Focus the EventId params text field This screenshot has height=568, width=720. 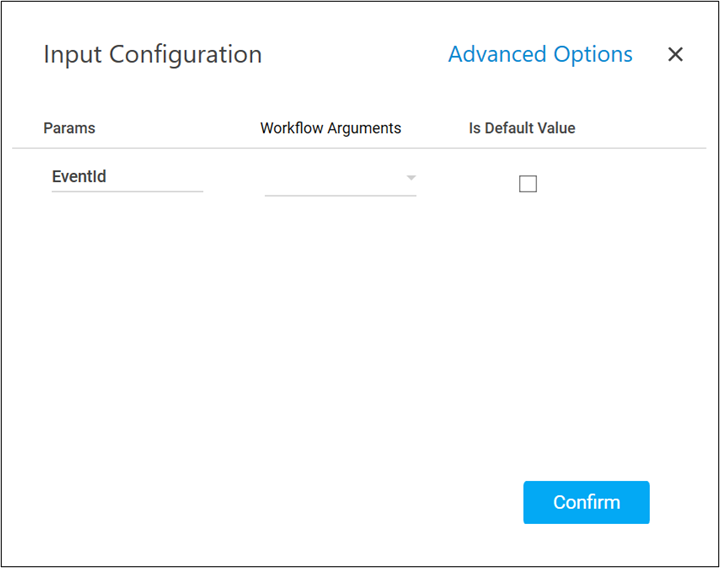tap(127, 177)
